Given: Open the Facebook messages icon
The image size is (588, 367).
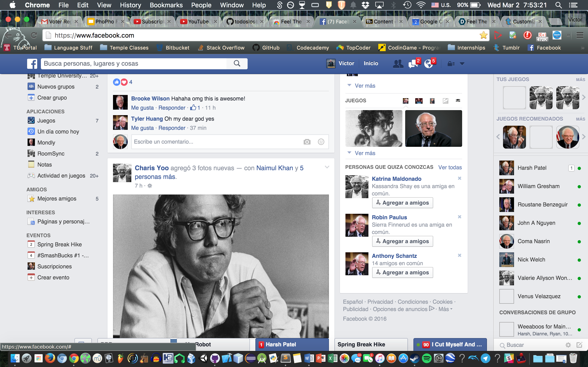Looking at the screenshot, I should click(413, 64).
